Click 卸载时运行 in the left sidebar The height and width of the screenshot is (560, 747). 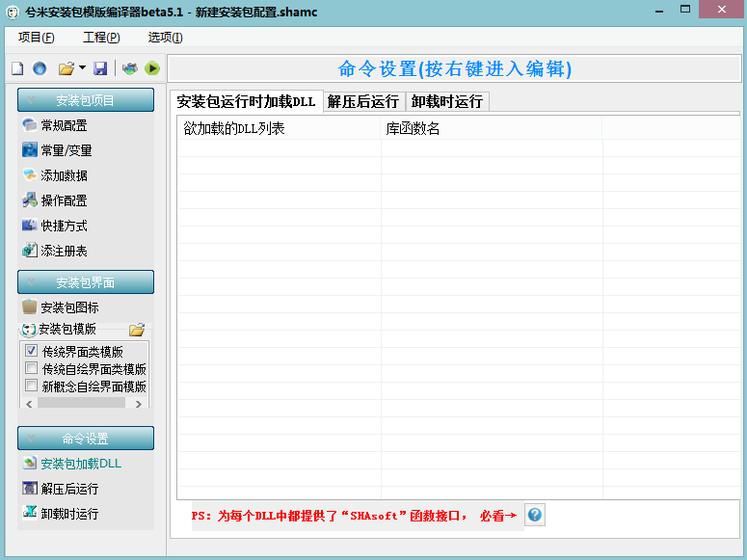click(x=69, y=514)
